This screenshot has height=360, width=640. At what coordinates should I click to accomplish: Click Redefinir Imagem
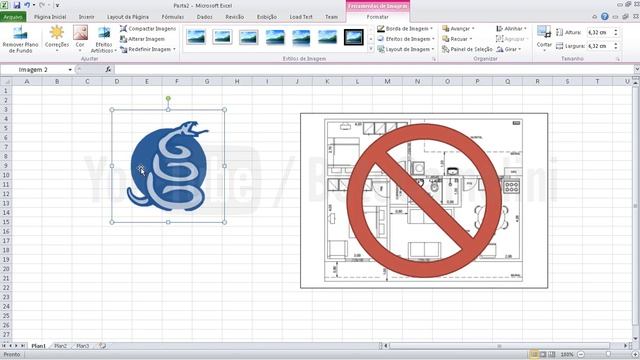pyautogui.click(x=147, y=49)
